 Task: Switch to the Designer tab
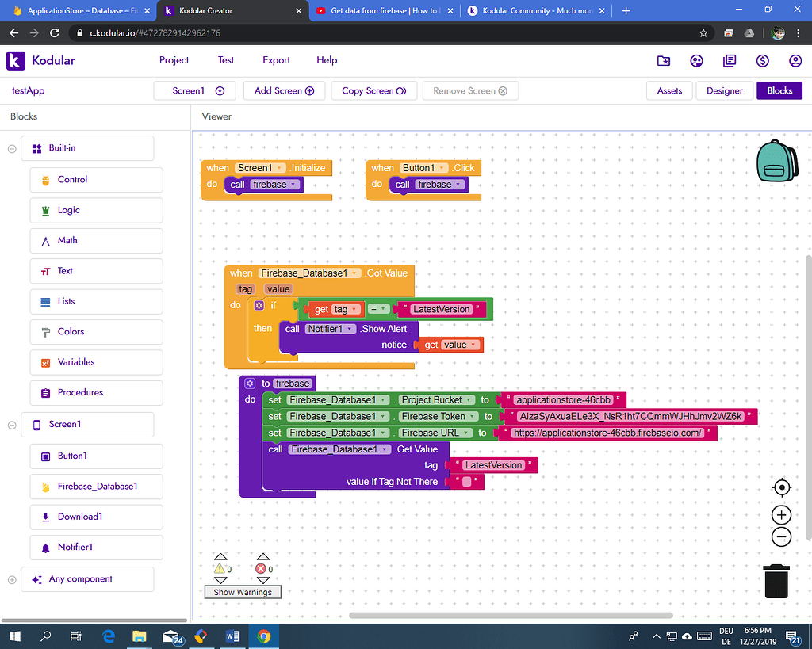point(724,90)
